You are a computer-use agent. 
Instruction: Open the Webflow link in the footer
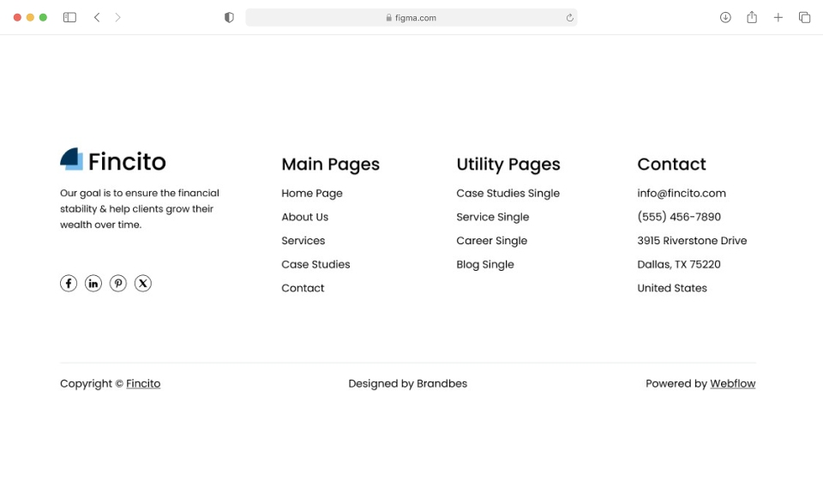click(x=733, y=383)
